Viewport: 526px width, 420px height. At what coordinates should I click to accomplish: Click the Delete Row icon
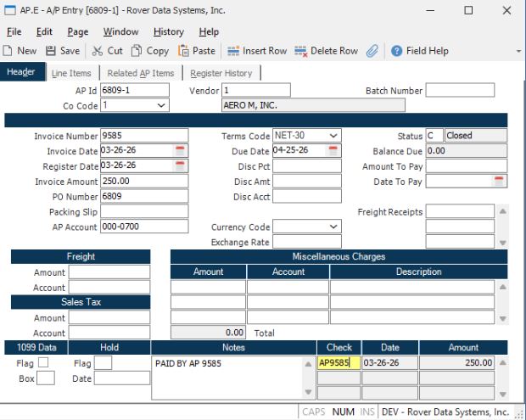click(x=300, y=51)
